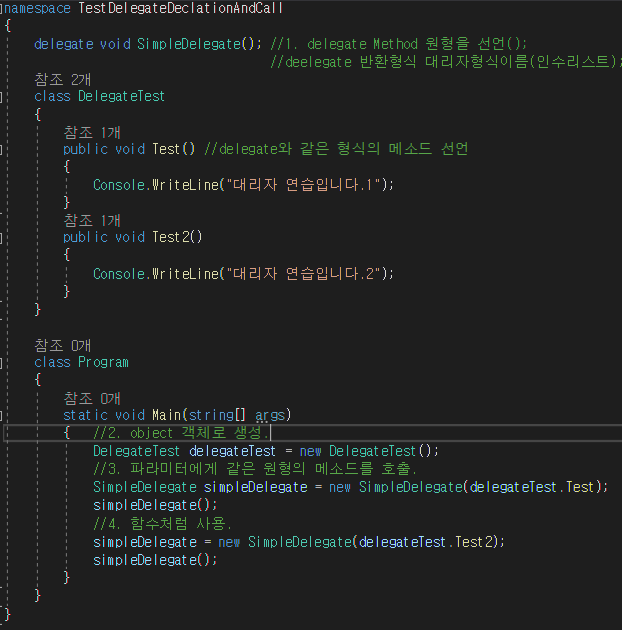Open the '참조 0개' link above Main method
The image size is (622, 630).
point(92,398)
